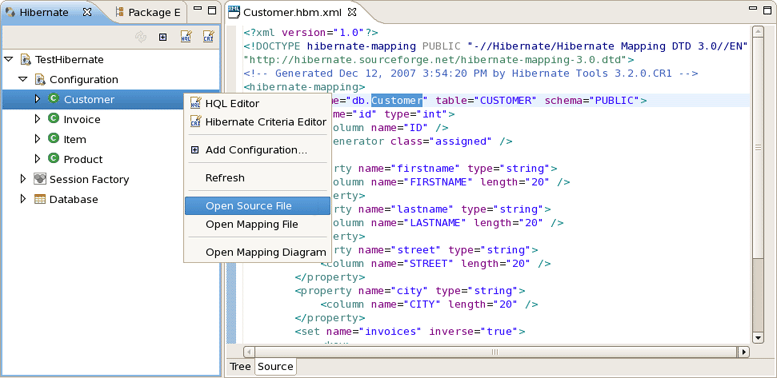This screenshot has height=378, width=777.
Task: Expand the Product tree node
Action: 37,159
